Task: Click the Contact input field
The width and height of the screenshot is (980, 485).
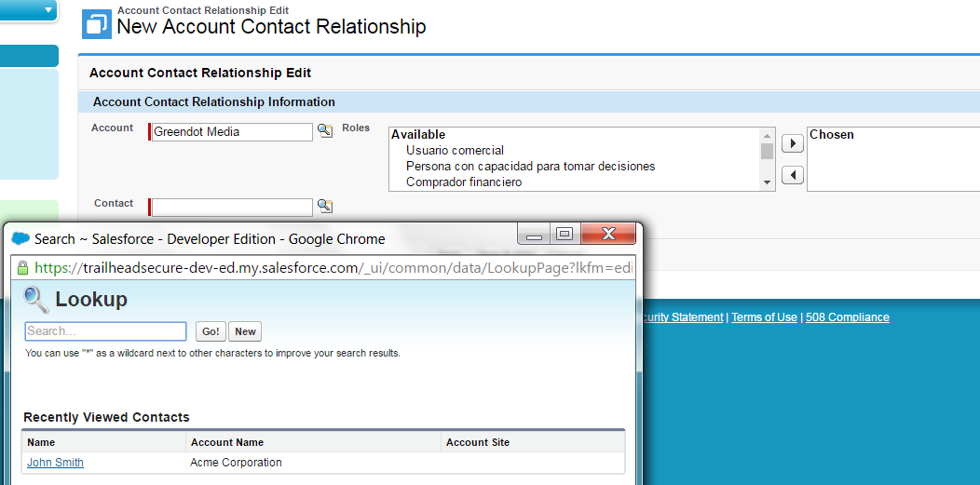Action: pos(232,207)
